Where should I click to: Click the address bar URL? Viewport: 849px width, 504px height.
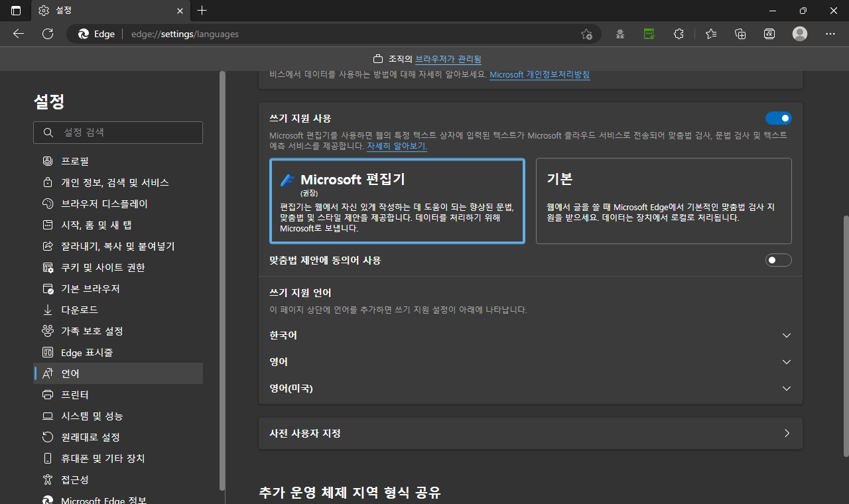(184, 34)
